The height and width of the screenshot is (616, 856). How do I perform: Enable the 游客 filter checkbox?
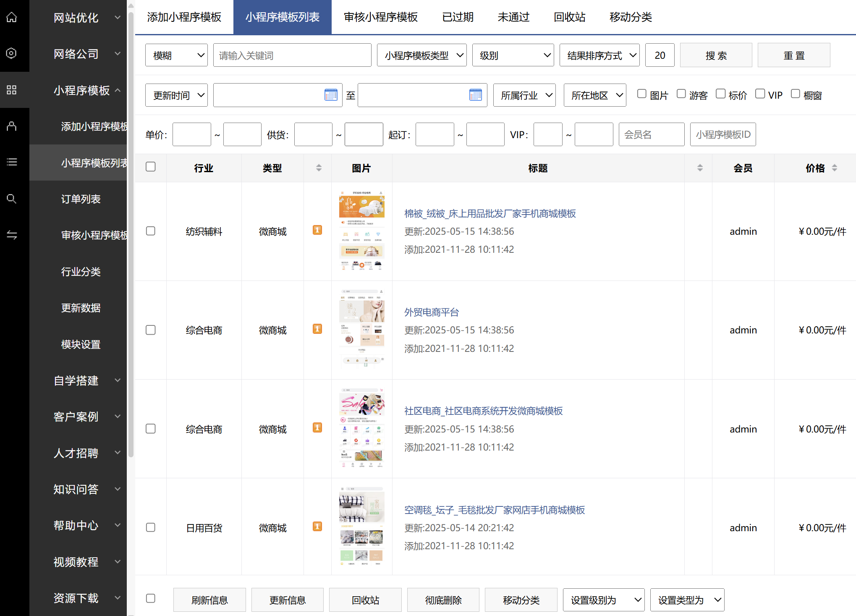tap(681, 94)
